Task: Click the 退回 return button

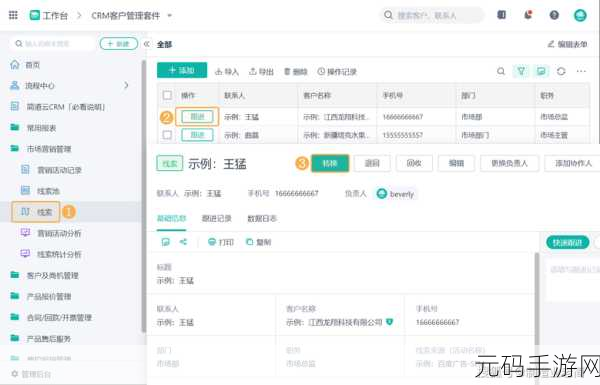Action: pyautogui.click(x=372, y=163)
